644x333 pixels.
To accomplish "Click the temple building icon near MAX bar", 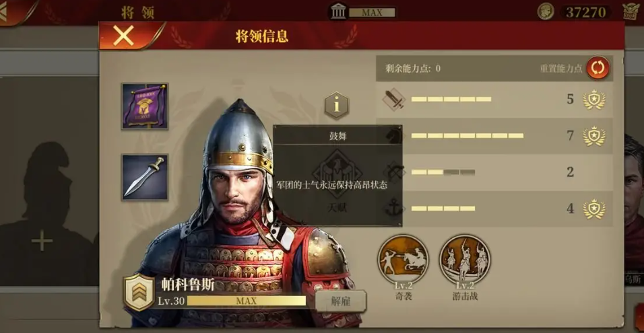I will tap(338, 12).
